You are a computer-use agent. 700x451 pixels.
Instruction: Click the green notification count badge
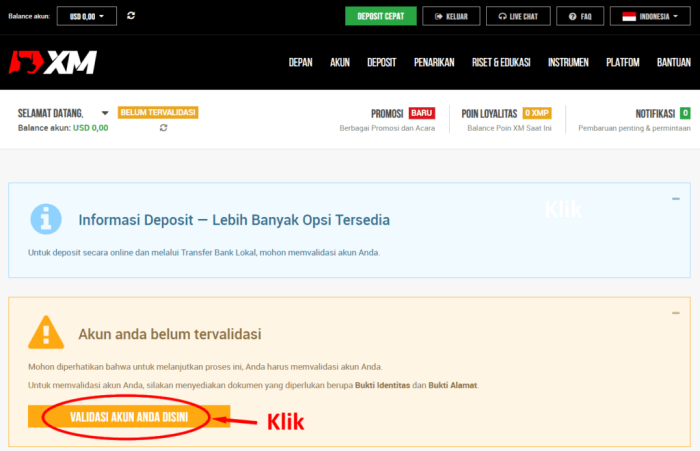[685, 113]
